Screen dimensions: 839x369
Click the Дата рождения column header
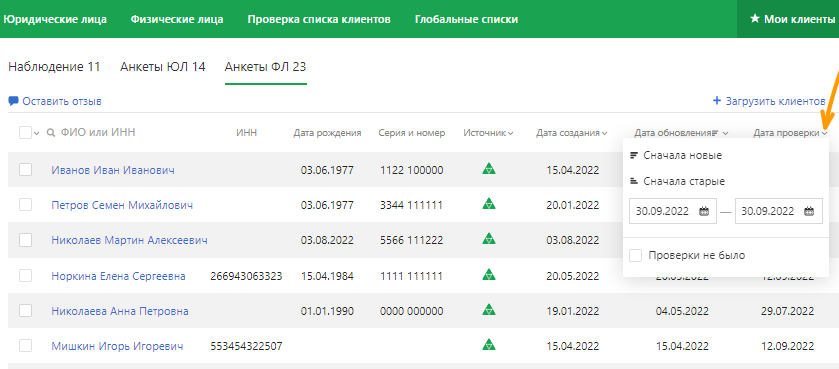coord(327,133)
